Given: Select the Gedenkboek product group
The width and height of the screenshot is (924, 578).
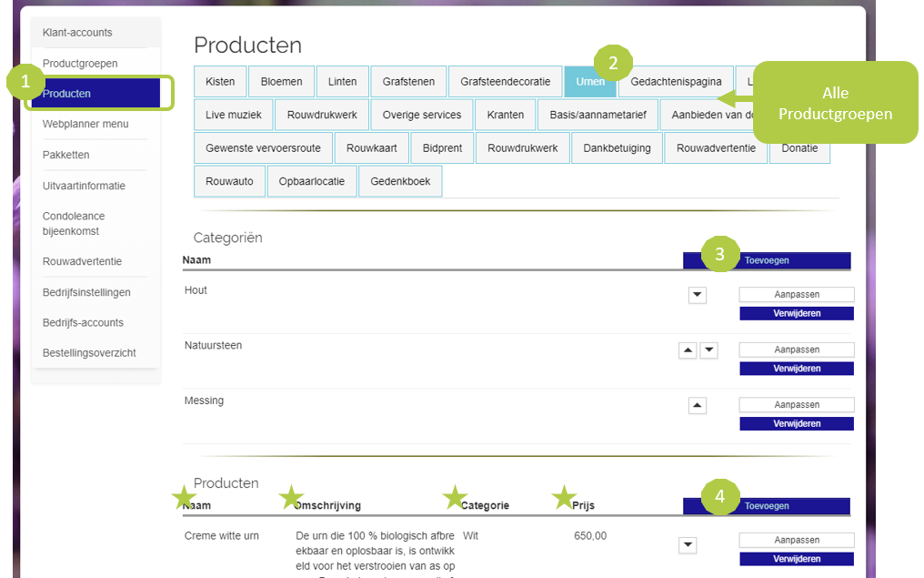Looking at the screenshot, I should tap(400, 181).
